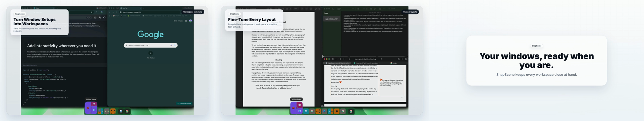Click the microphone voice search icon in Google search box
644x121 pixels.
coord(171,45)
